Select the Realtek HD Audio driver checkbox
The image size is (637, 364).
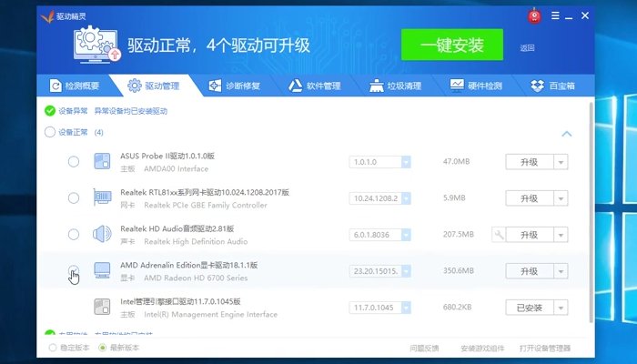tap(74, 235)
